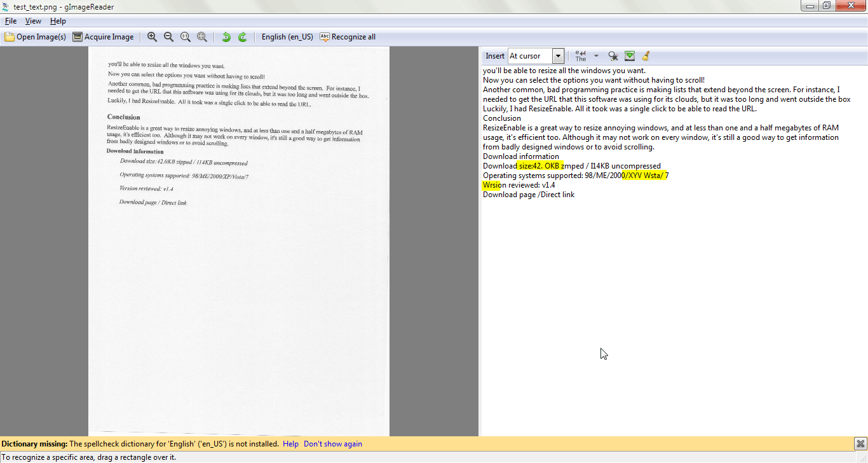Click the zoom in magnifier icon
The height and width of the screenshot is (463, 868).
click(152, 37)
